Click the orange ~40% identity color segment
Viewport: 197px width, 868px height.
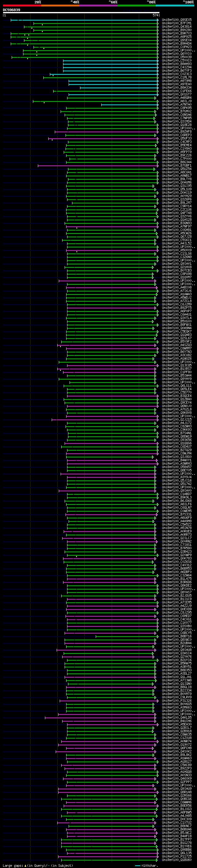pyautogui.click(x=60, y=6)
